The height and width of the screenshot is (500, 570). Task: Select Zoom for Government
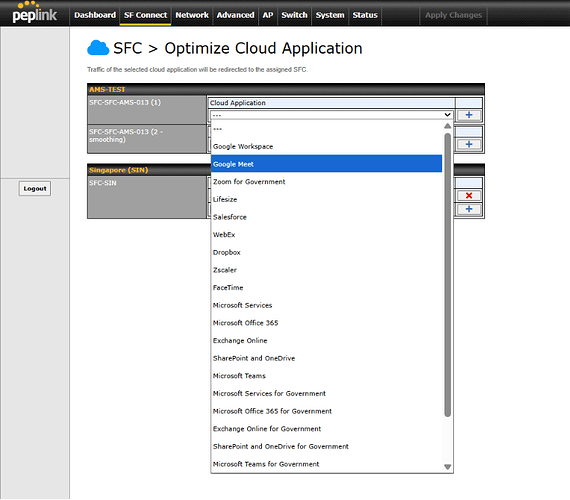[326, 182]
